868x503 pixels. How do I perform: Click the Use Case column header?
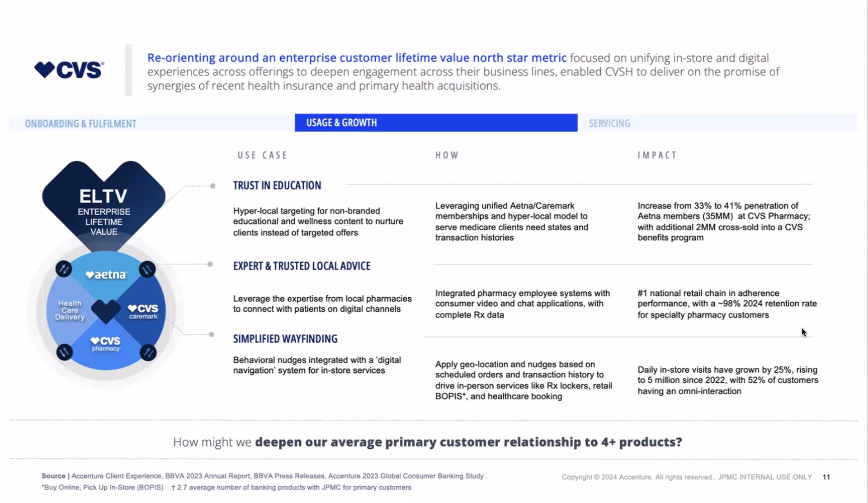pyautogui.click(x=263, y=155)
